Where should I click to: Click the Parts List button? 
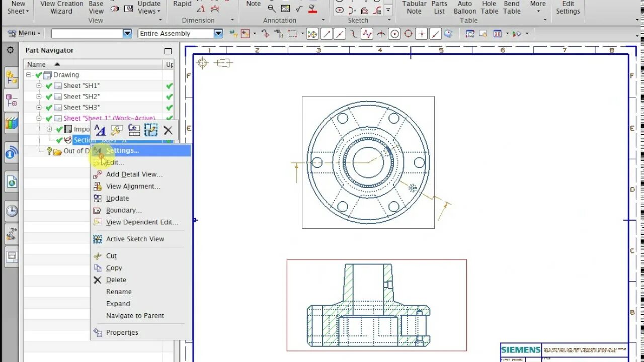coord(439,8)
